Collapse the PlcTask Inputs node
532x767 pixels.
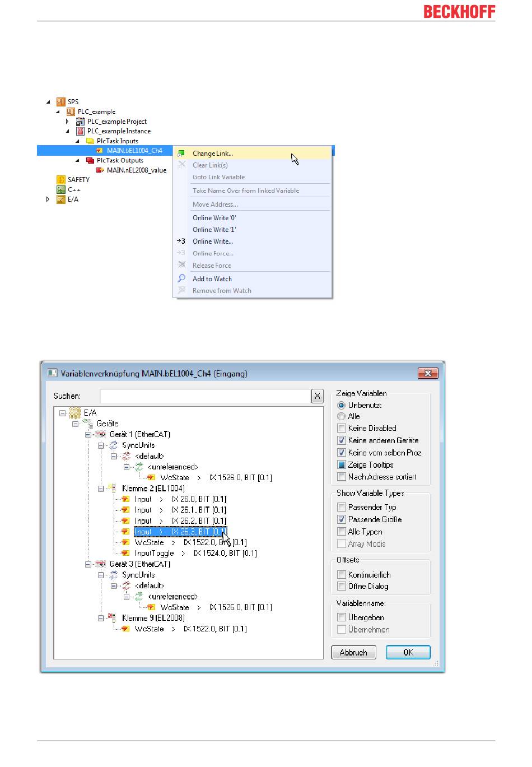pyautogui.click(x=78, y=141)
